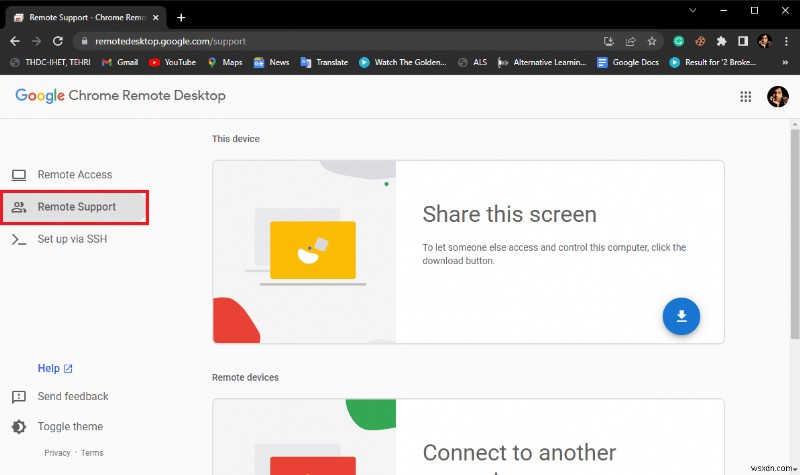Open the Remote Access section

tap(74, 175)
